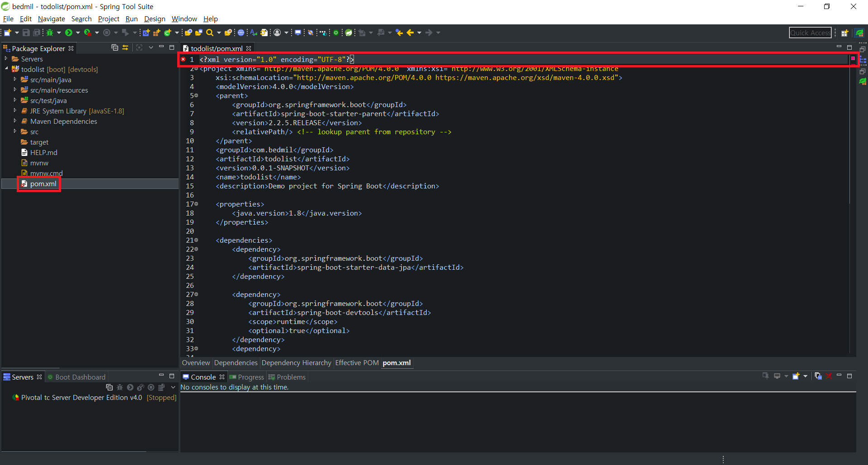The image size is (868, 465).
Task: Expand the src/main/java folder
Action: (x=15, y=79)
